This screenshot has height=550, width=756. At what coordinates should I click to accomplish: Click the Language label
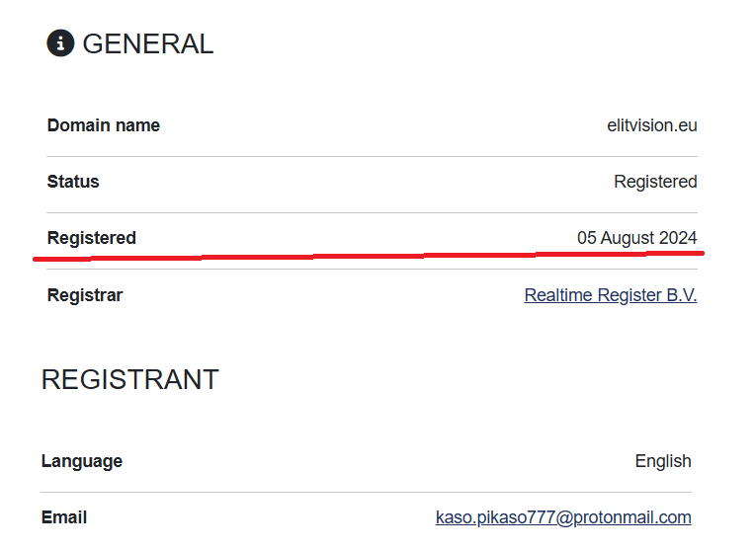pos(82,461)
